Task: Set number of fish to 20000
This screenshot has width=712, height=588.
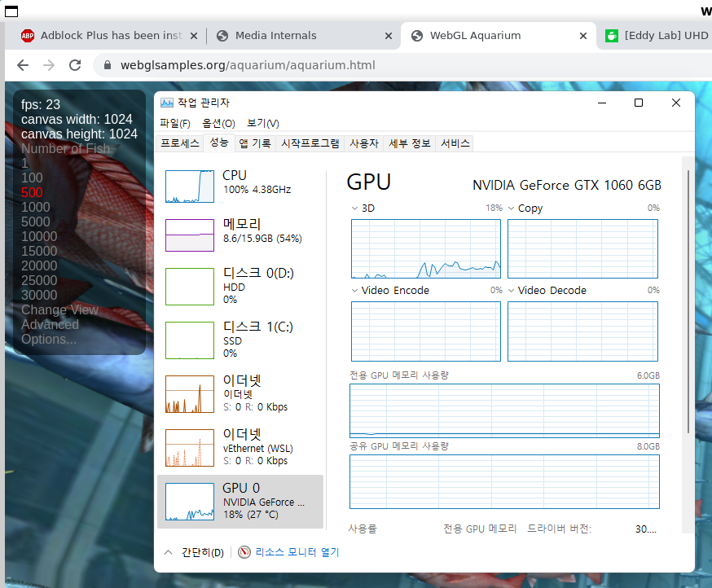Action: [x=39, y=265]
